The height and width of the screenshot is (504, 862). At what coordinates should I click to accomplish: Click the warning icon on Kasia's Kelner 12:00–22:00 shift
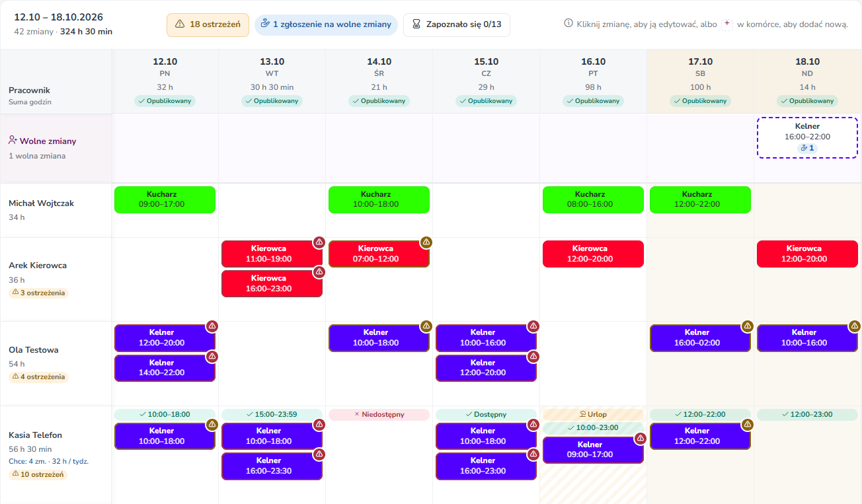pos(748,424)
